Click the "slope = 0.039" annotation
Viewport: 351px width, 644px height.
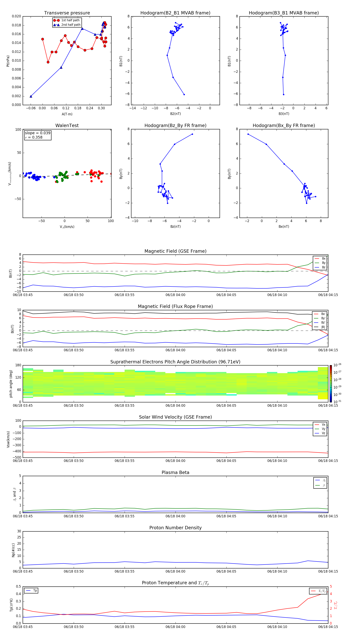[x=37, y=133]
